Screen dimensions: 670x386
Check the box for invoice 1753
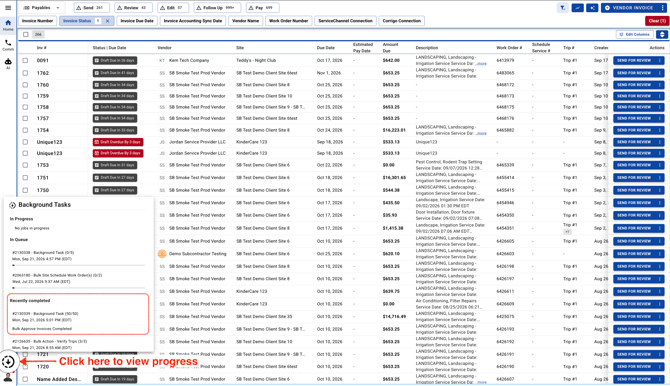[x=25, y=165]
